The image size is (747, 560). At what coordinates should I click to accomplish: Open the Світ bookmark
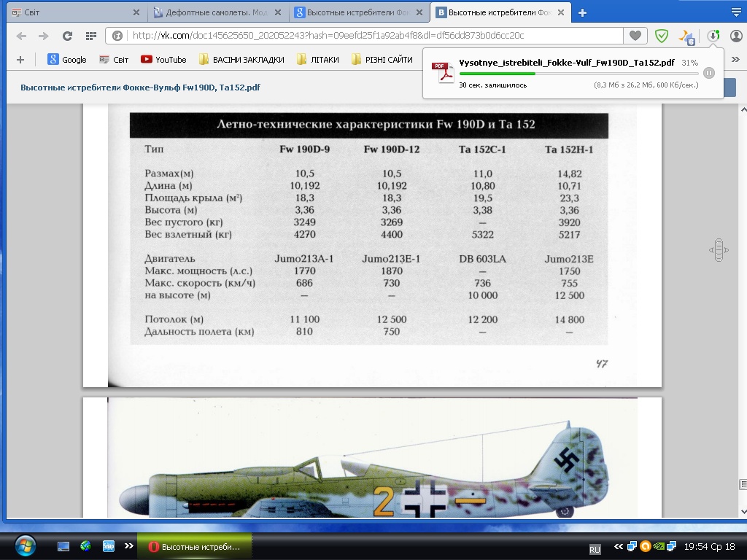114,60
